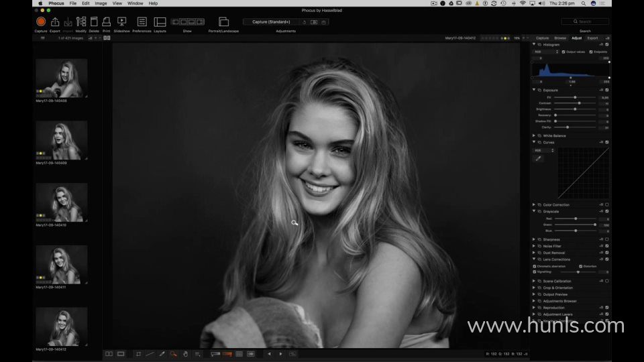Click the first Show layout icon
Viewport: 644px width, 362px height.
pyautogui.click(x=175, y=21)
